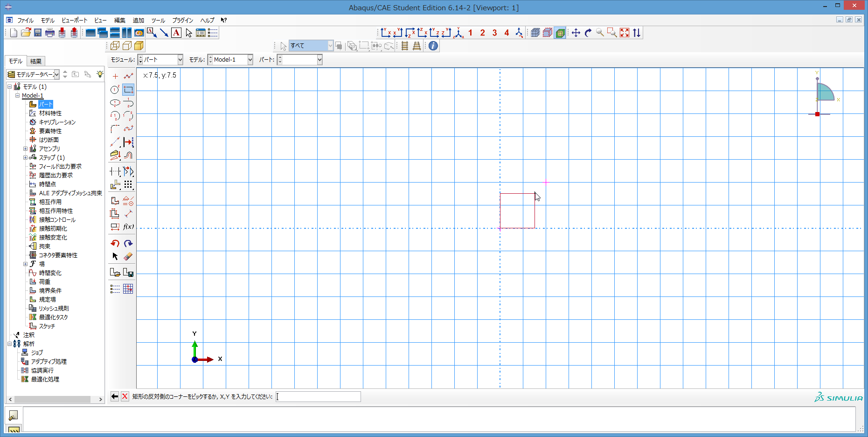Collapse the Model-1 tree node
868x437 pixels.
click(x=18, y=96)
